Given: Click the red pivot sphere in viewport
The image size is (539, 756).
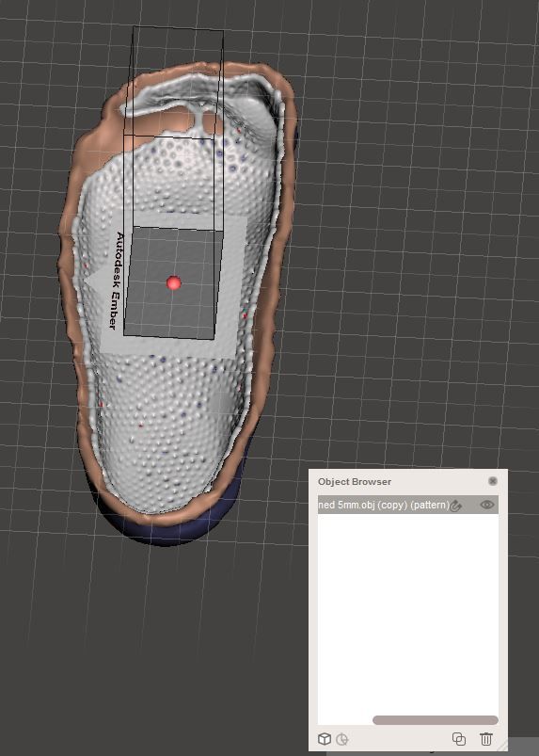Looking at the screenshot, I should [x=173, y=283].
